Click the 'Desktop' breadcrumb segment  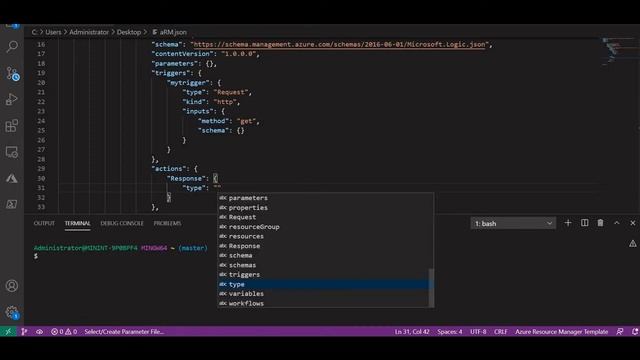tap(129, 32)
